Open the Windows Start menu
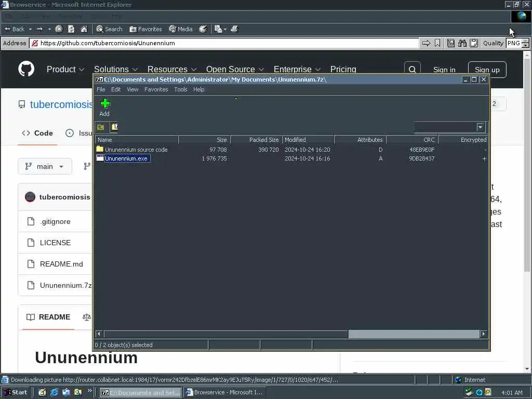This screenshot has height=399, width=532. 16,392
